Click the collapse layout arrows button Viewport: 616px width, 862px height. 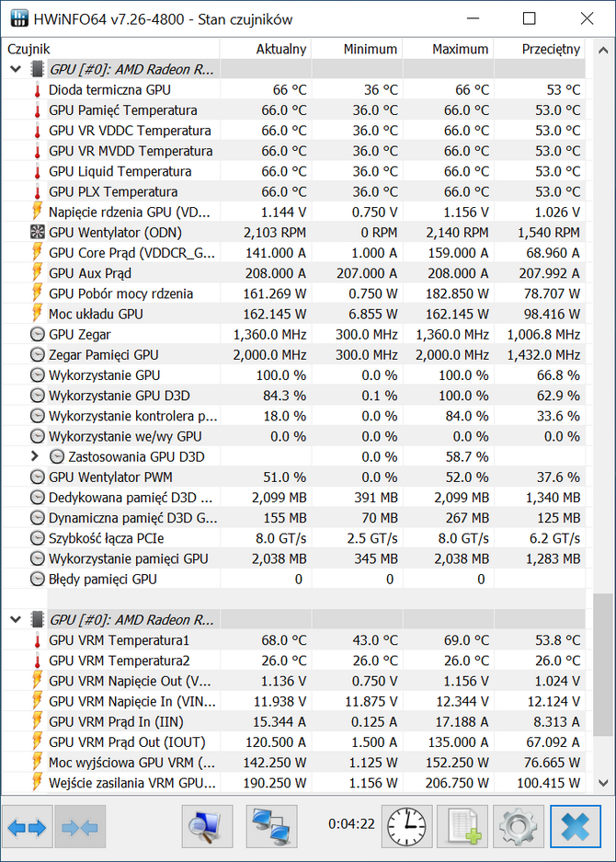click(x=80, y=827)
